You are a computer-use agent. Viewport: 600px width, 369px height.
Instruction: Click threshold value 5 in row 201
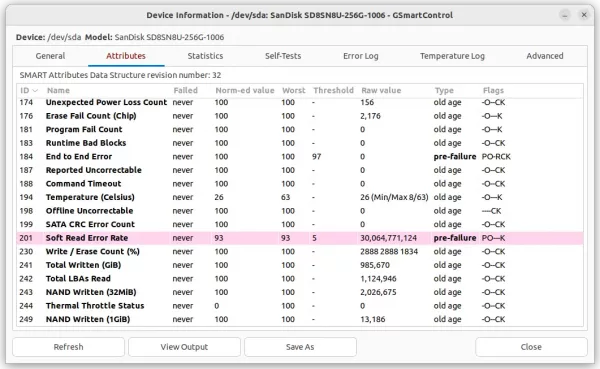coord(314,238)
